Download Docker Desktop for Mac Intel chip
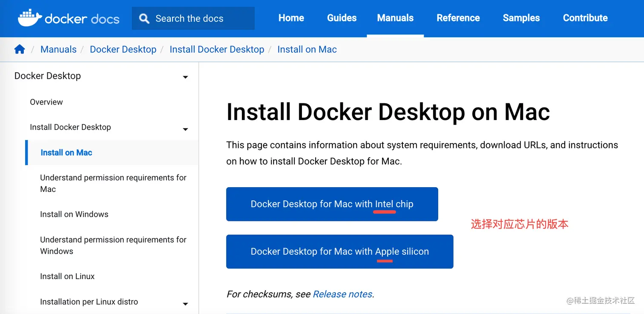 332,204
